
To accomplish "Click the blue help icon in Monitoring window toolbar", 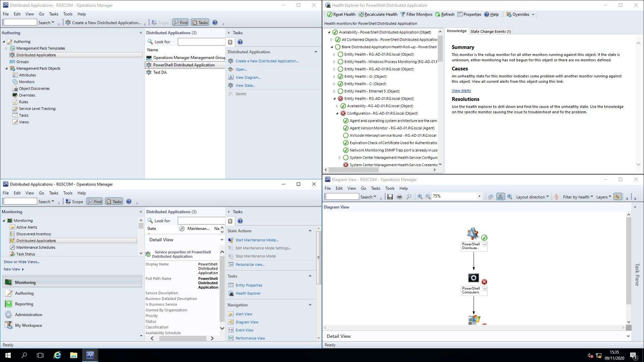I will point(129,201).
